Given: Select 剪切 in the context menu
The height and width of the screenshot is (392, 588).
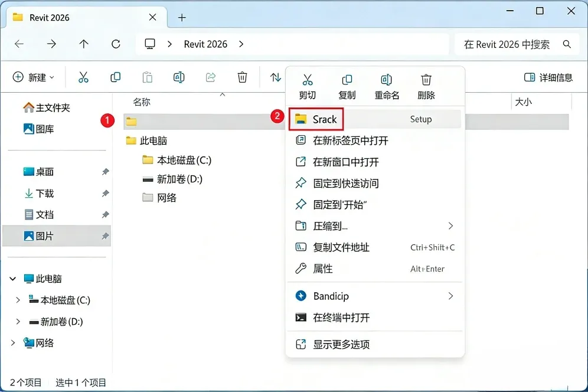Looking at the screenshot, I should click(x=307, y=87).
